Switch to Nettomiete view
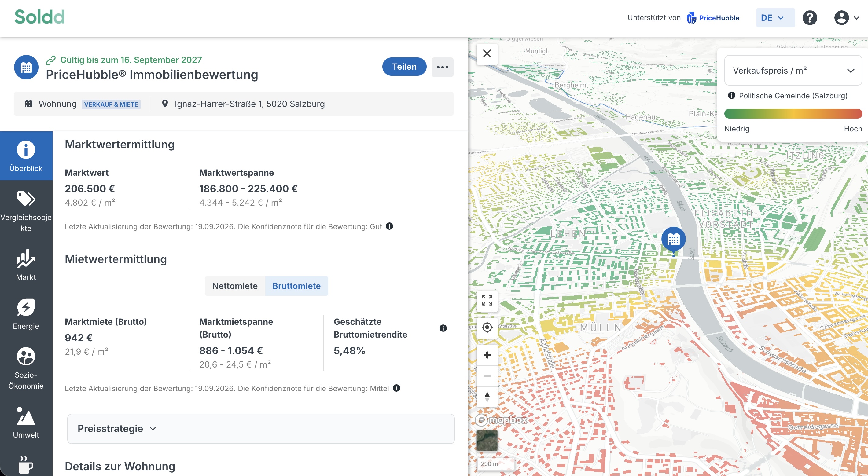 (x=235, y=286)
